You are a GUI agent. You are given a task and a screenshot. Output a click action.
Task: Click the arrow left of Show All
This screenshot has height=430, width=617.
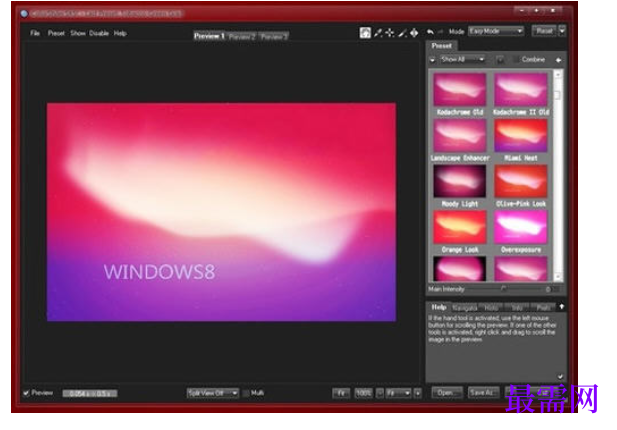[x=432, y=60]
